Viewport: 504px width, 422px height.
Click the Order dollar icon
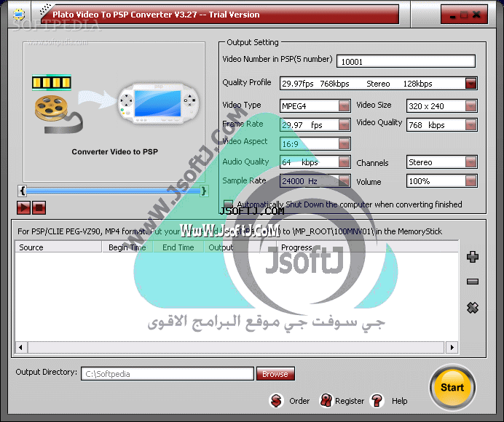point(276,400)
